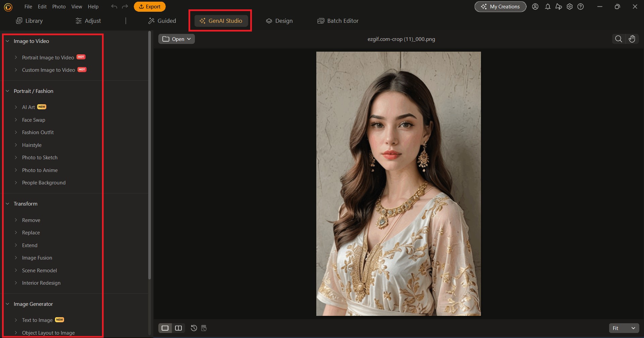Open My Creations
This screenshot has width=644, height=338.
[x=500, y=6]
